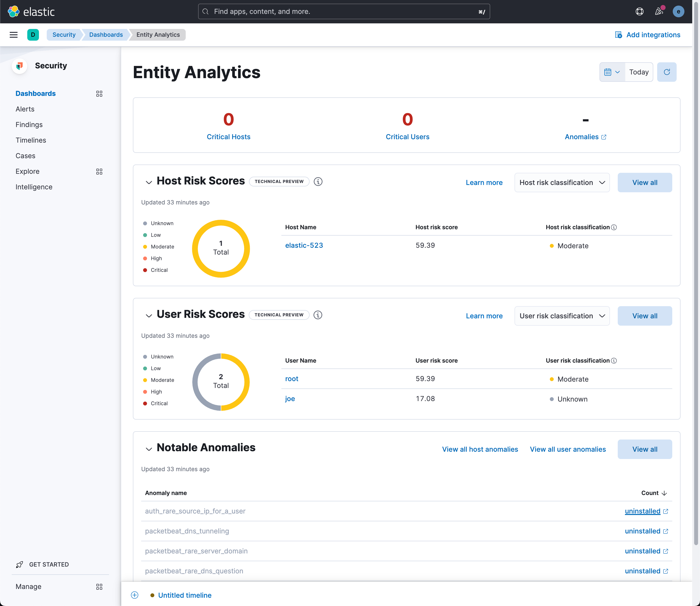The height and width of the screenshot is (606, 700).
Task: Open Learn more for User Risk Scores
Action: point(484,316)
